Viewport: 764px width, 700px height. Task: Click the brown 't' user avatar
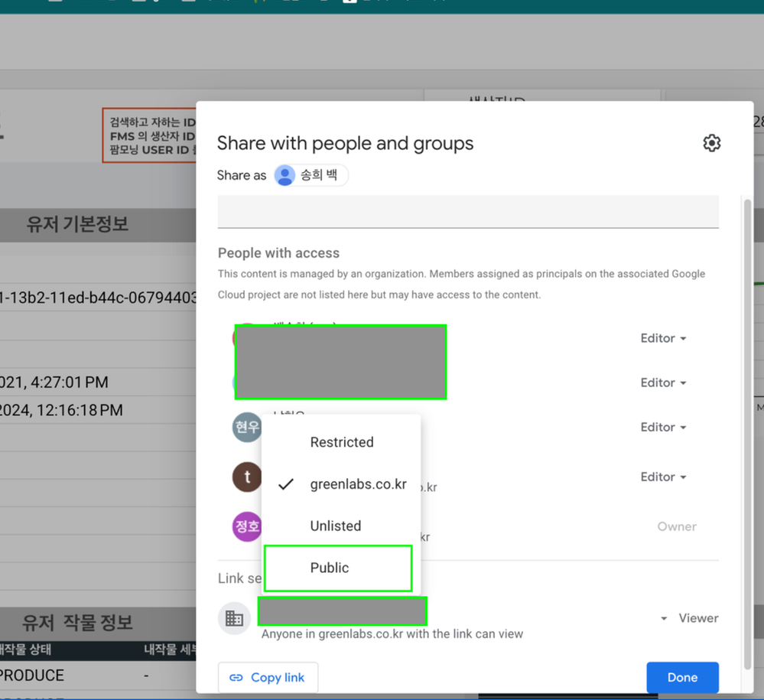[x=247, y=477]
